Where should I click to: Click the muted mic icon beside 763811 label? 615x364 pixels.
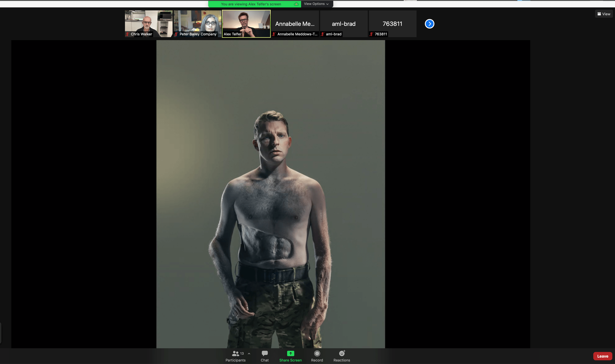(371, 34)
